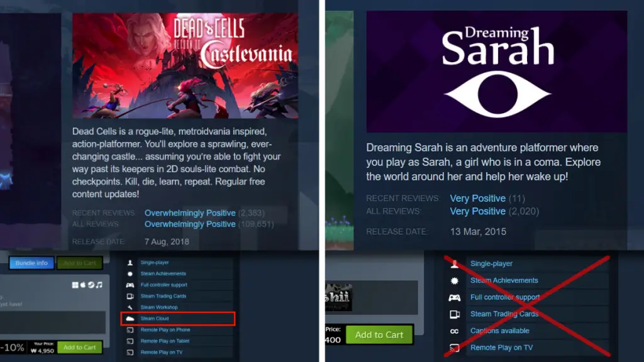644x362 pixels.
Task: Click the Steam Cloud cloud icon
Action: tap(130, 319)
